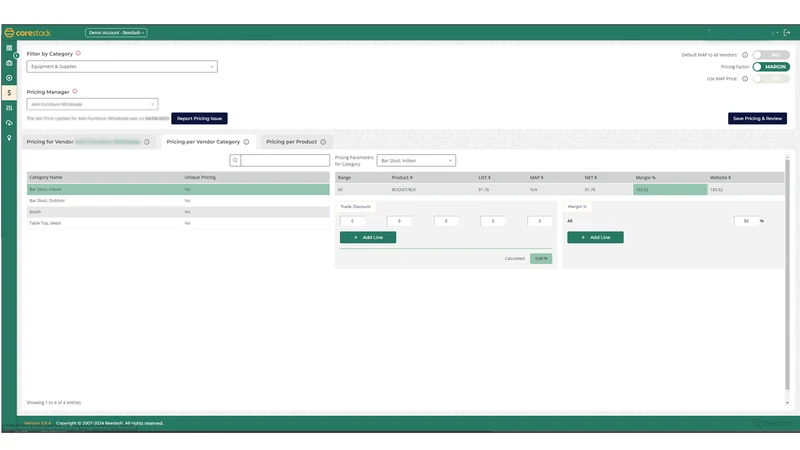Toggle Default MAP to all Vendors switch
The width and height of the screenshot is (800, 450).
pos(771,55)
